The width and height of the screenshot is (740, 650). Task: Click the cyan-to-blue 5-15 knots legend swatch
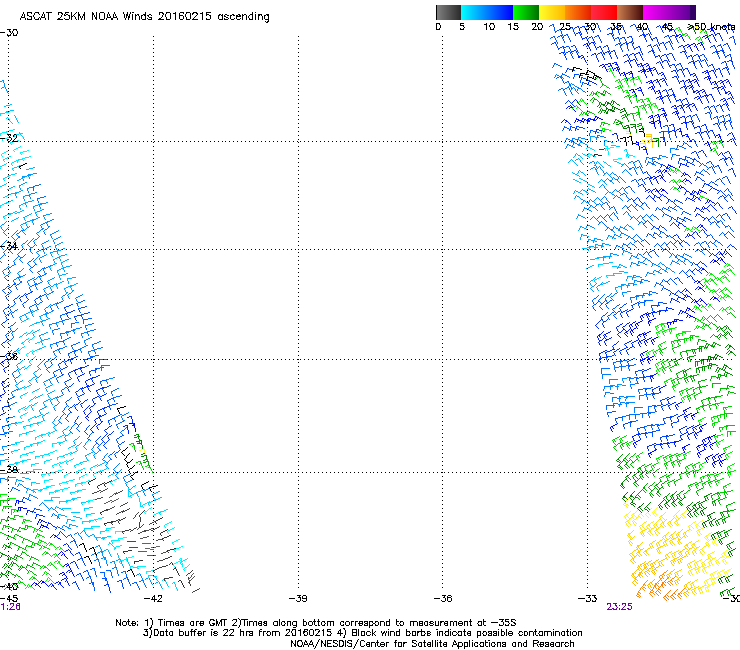coord(487,12)
